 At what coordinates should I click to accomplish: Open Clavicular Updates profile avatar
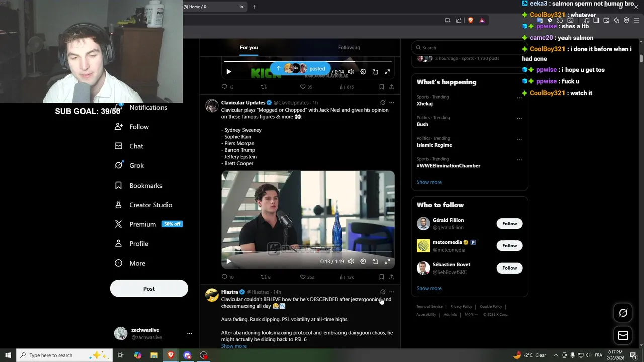coord(212,106)
